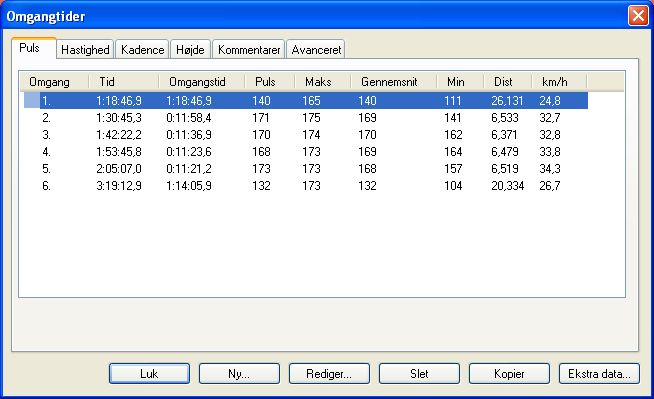
Task: Open the Hastighed tab
Action: click(85, 50)
